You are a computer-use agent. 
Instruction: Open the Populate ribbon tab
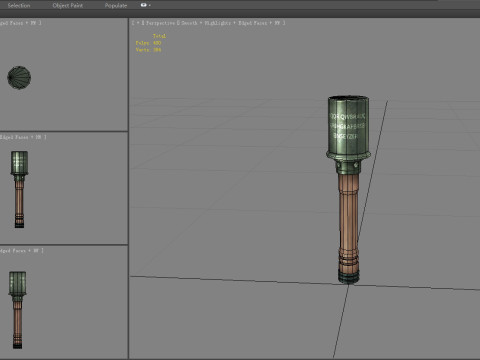116,5
